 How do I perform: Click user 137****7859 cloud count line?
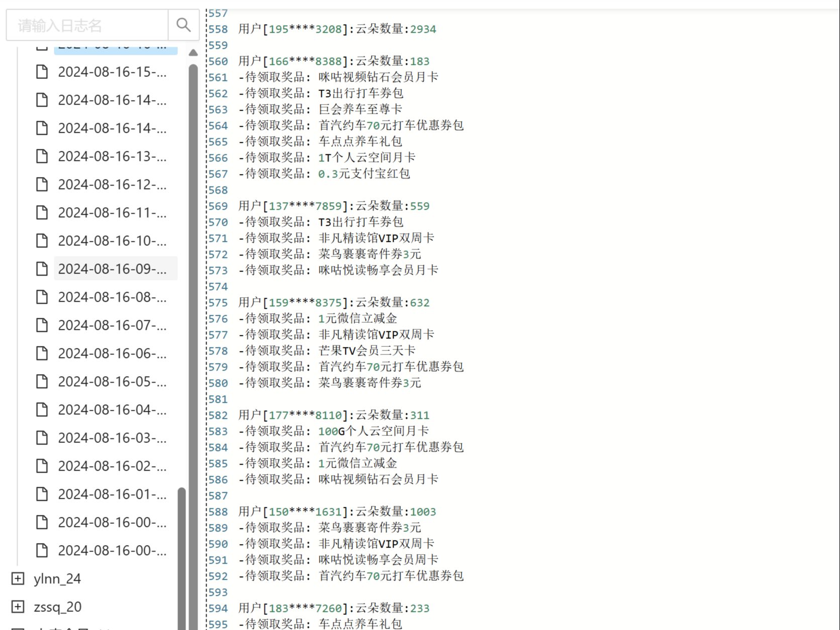point(334,206)
